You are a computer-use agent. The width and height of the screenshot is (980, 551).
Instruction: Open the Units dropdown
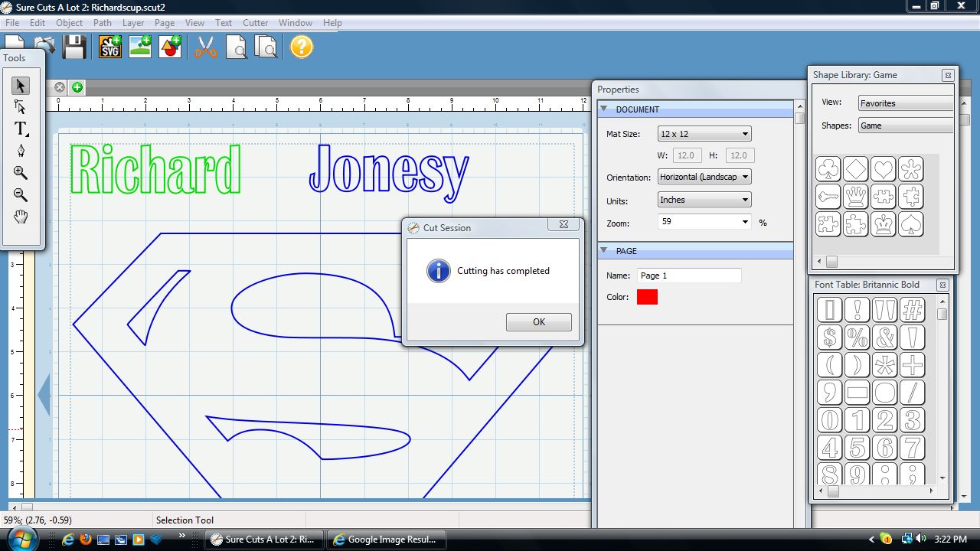tap(704, 200)
